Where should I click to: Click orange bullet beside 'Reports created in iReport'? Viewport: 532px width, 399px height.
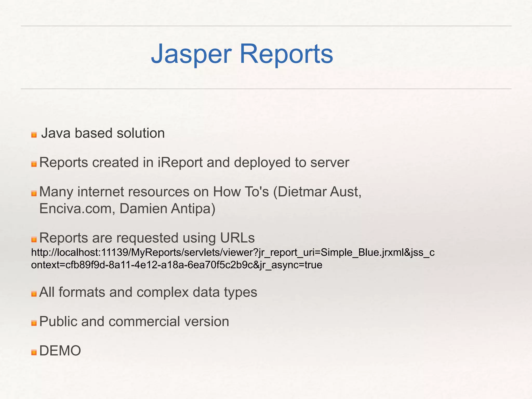[x=34, y=164]
